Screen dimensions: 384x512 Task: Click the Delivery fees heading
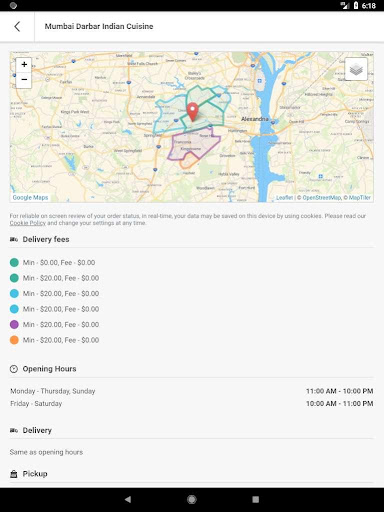tap(46, 239)
